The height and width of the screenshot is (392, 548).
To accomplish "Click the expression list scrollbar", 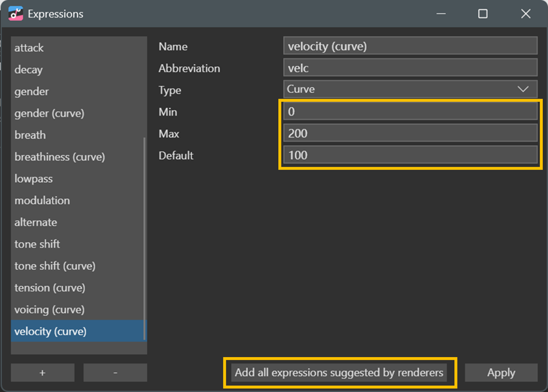I will [x=145, y=239].
